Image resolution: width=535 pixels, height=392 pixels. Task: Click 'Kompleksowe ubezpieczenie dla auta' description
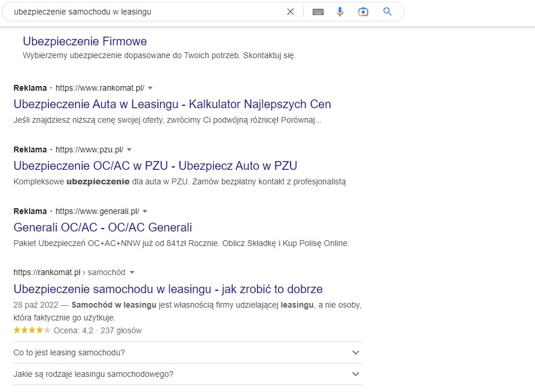[x=179, y=181]
